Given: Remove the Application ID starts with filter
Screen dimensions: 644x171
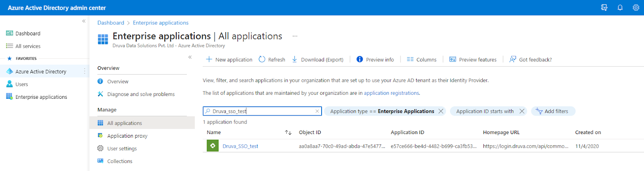Looking at the screenshot, I should (x=522, y=111).
